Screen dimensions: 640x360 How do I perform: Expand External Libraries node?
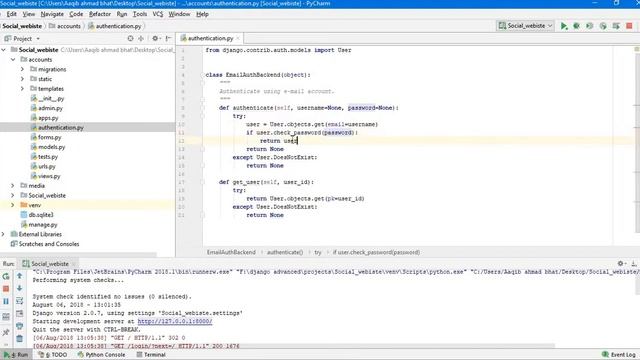pyautogui.click(x=4, y=234)
